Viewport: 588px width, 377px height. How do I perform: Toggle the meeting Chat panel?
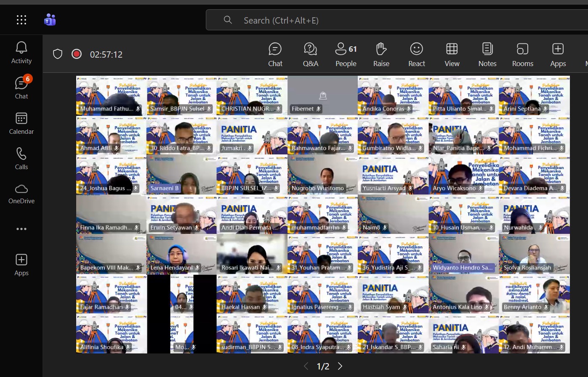(x=275, y=54)
